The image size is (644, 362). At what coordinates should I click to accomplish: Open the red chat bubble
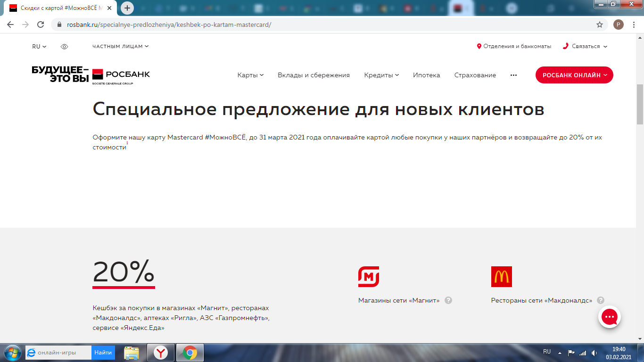click(x=609, y=317)
